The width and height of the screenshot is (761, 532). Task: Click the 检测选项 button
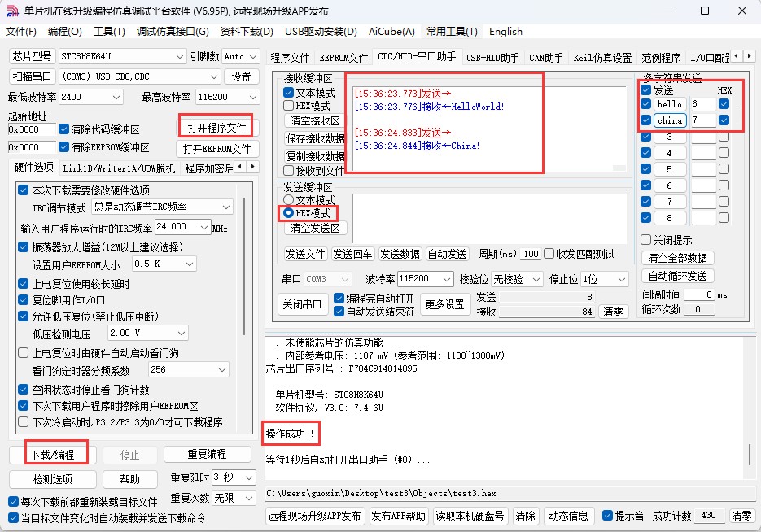click(x=52, y=480)
